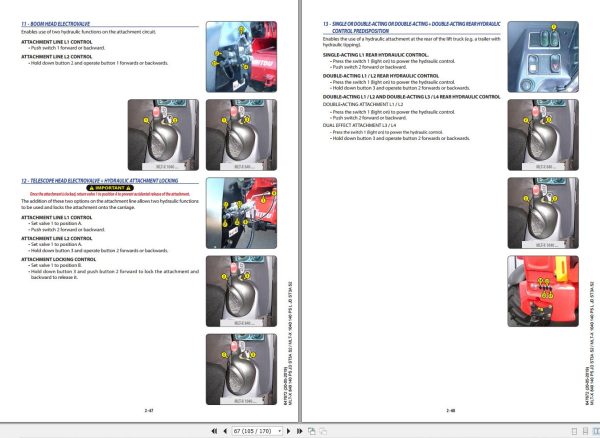This screenshot has width=600, height=438.
Task: Open the page number dropdown arrow
Action: tap(280, 431)
